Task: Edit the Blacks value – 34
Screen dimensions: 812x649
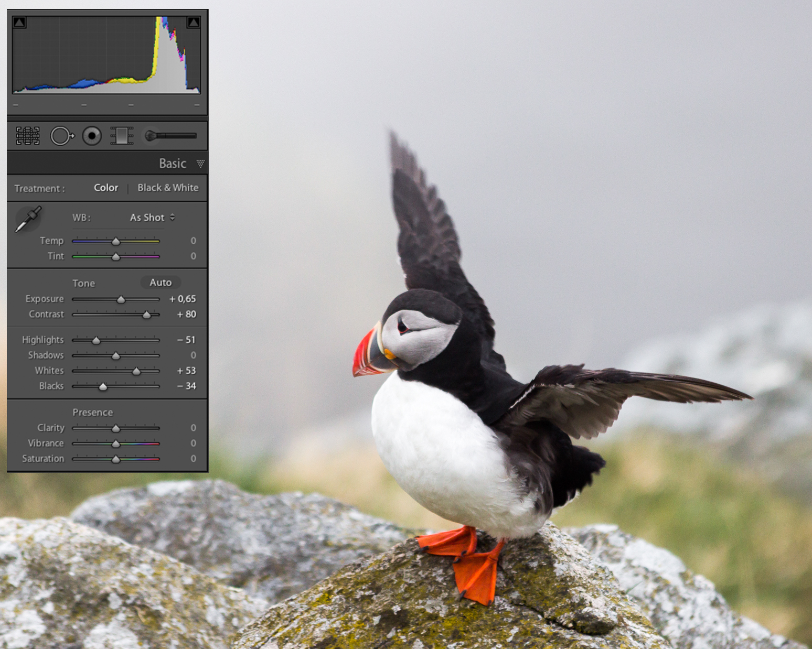Action: click(x=186, y=386)
